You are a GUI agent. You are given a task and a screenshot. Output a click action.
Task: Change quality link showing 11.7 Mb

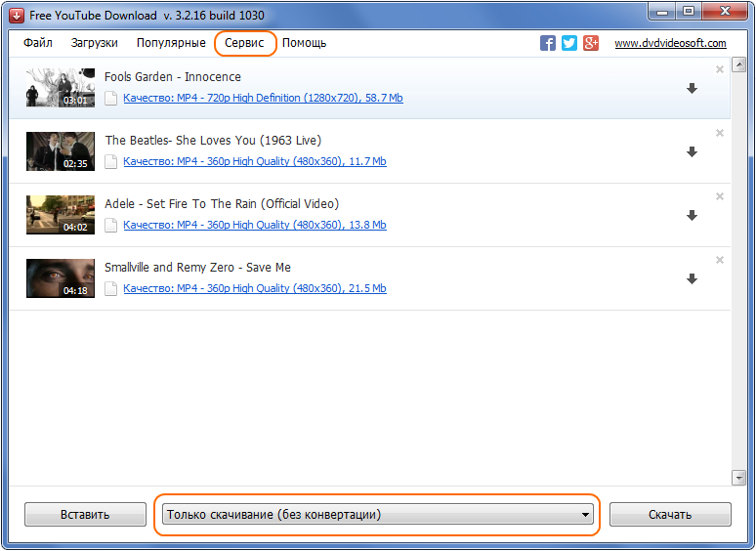255,161
